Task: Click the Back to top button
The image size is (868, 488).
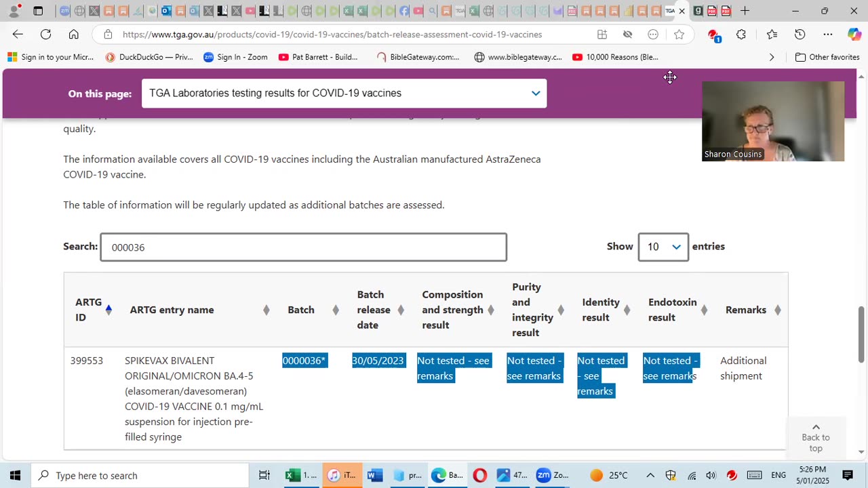Action: pyautogui.click(x=816, y=437)
